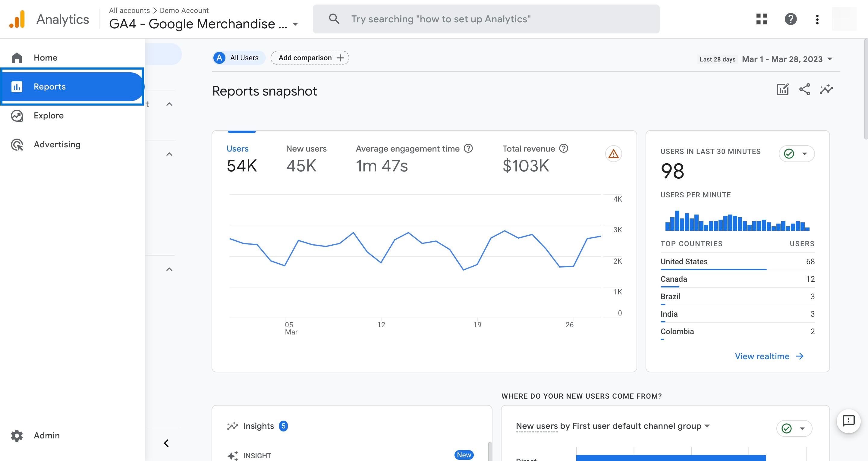Click the Insights card sparkle icon
The height and width of the screenshot is (461, 868).
232,426
